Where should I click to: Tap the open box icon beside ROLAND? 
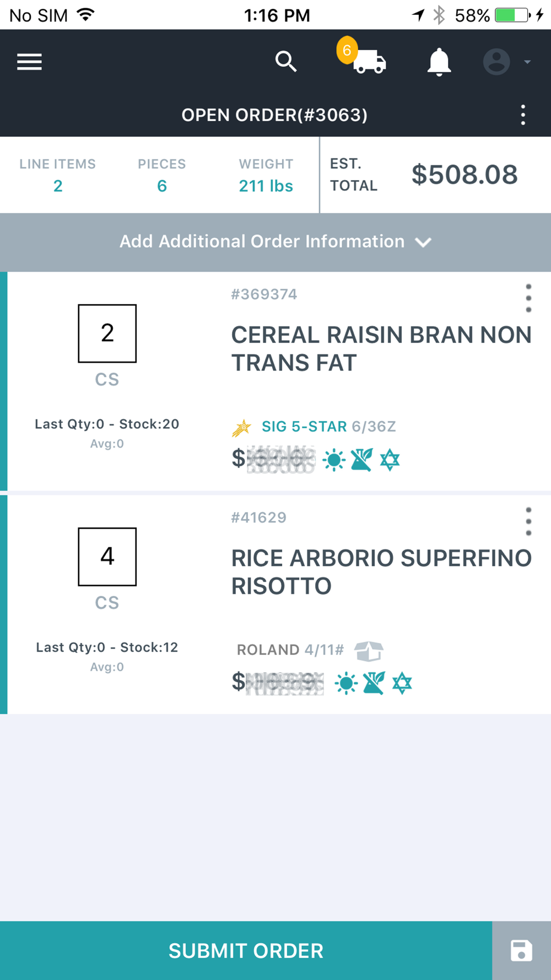(x=369, y=651)
